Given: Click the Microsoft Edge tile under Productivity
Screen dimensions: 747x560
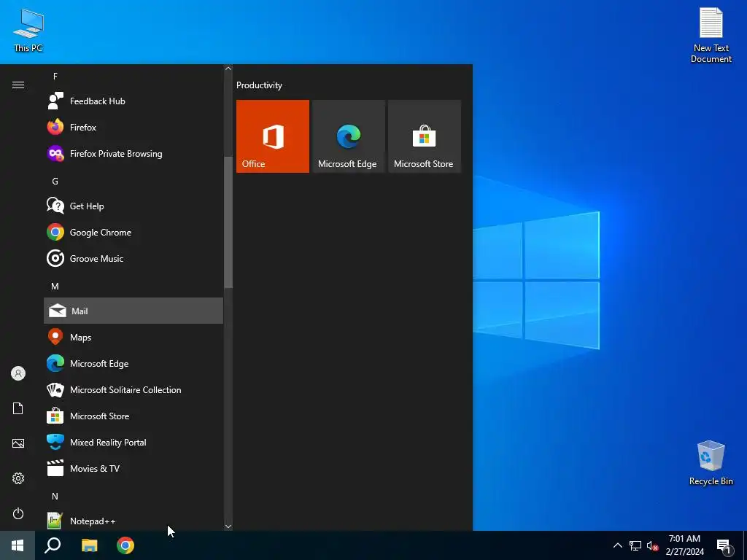Looking at the screenshot, I should point(349,136).
